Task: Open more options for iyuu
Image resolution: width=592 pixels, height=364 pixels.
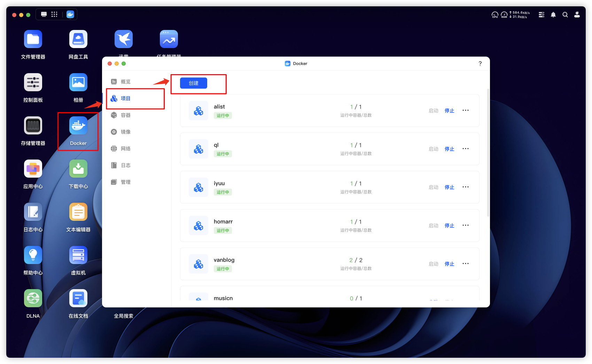Action: point(466,187)
